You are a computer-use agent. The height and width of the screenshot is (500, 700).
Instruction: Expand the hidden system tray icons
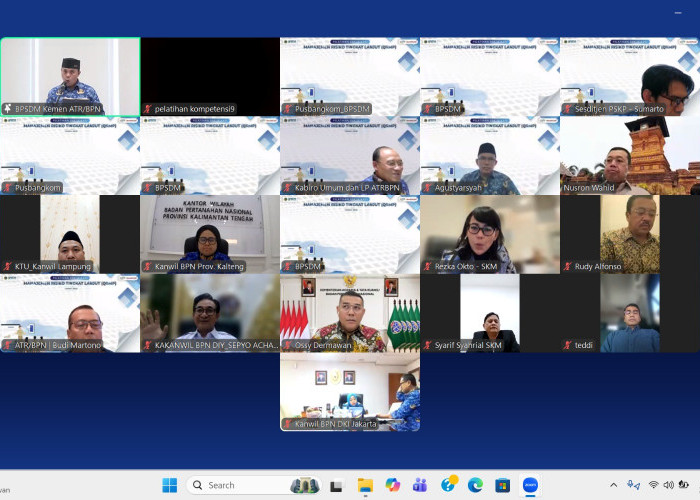point(612,485)
